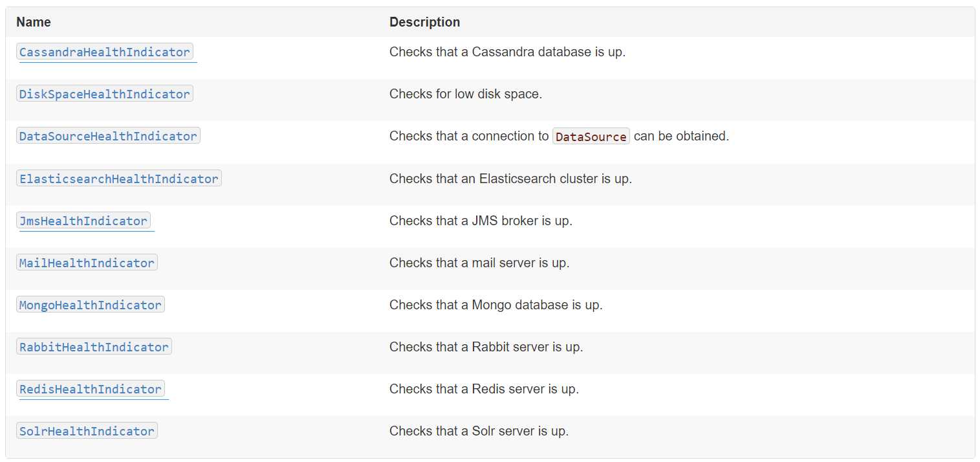Click the JmsHealthIndicator link
Viewport: 980px width, 462px height.
click(83, 221)
